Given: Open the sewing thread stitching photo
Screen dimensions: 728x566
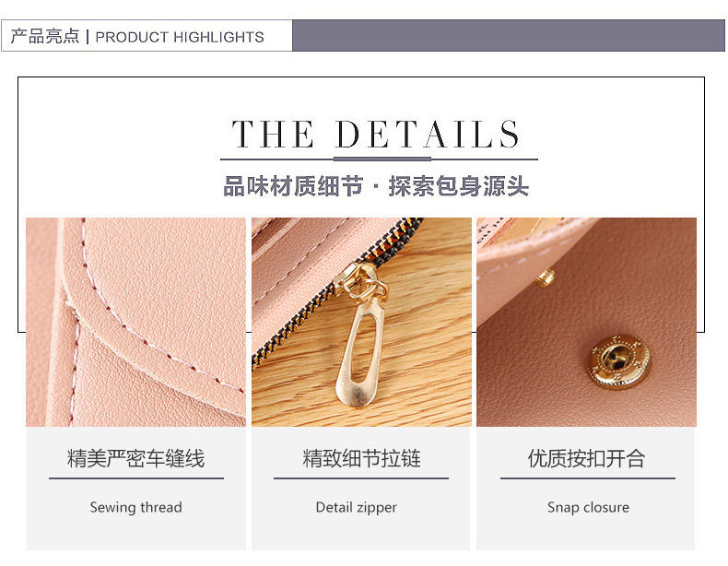Looking at the screenshot, I should click(135, 322).
